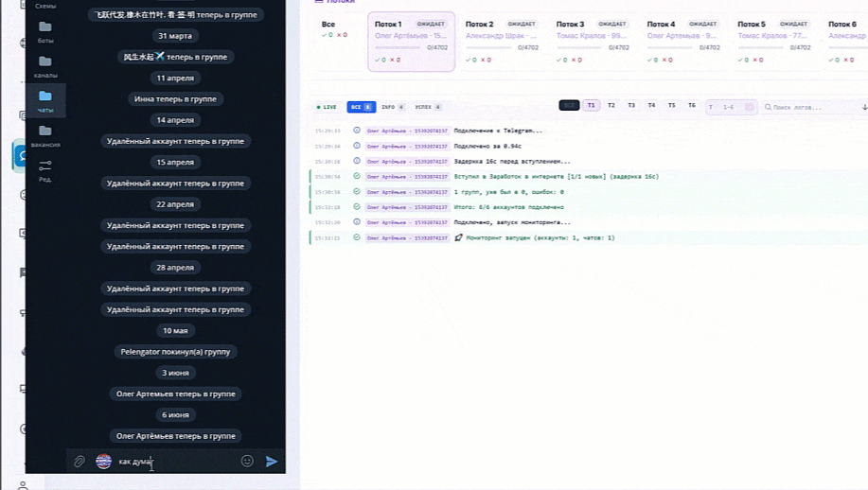Filter logs by ВСЕ level

click(x=361, y=107)
